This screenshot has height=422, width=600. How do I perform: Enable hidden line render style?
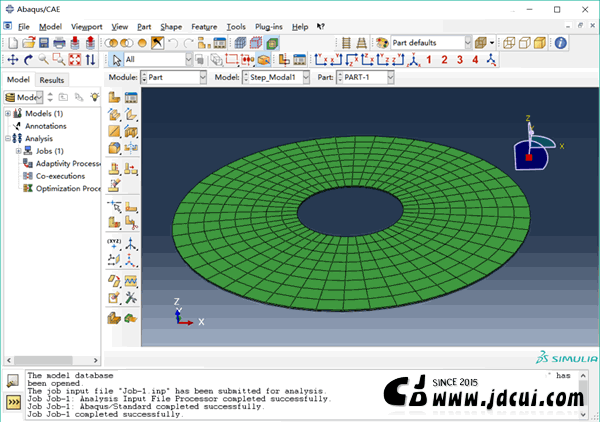click(524, 43)
